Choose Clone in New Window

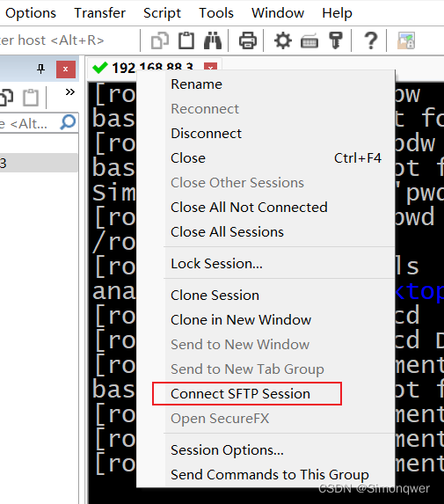[266, 320]
